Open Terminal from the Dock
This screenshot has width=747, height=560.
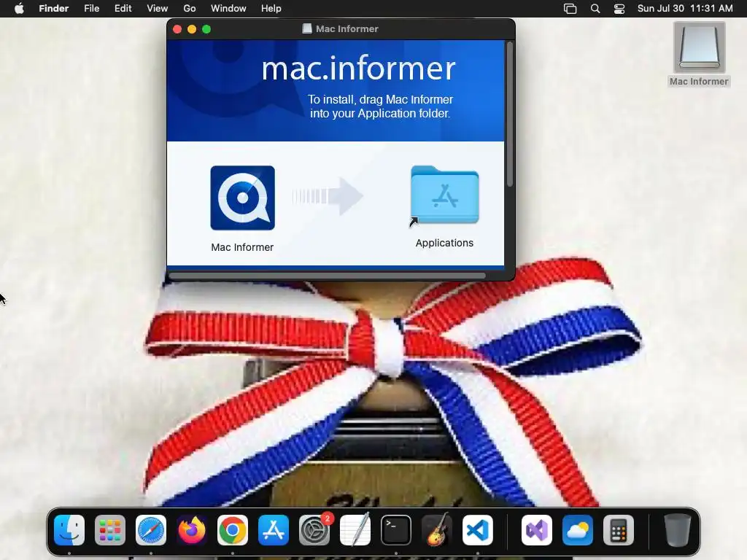(396, 530)
